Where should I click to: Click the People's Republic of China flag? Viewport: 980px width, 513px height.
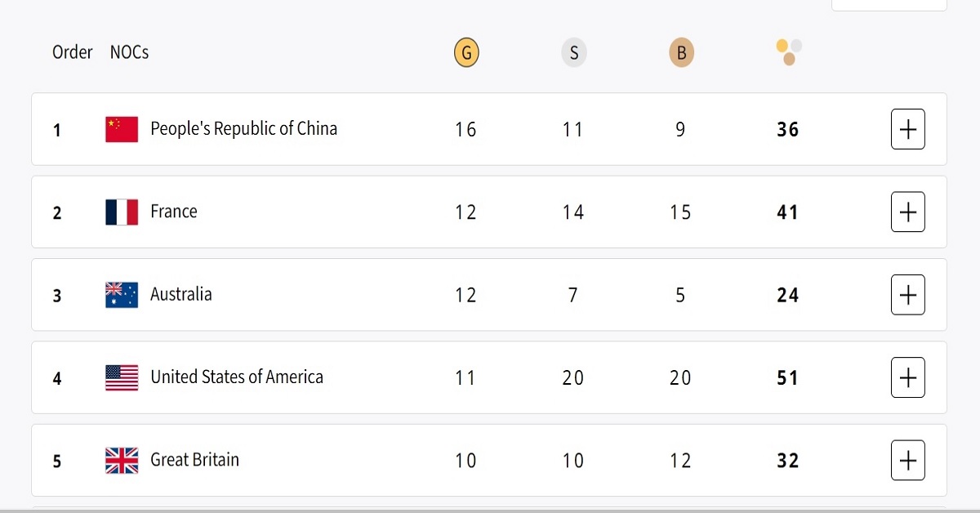[x=122, y=129]
